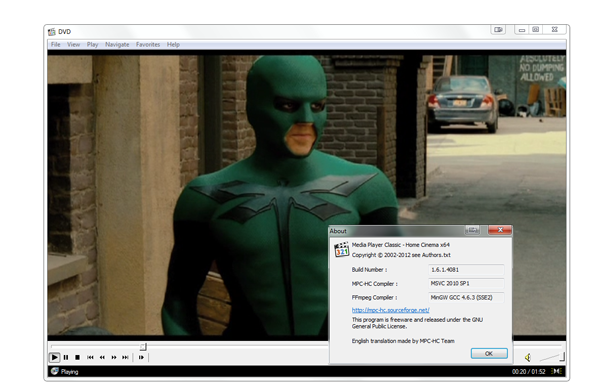The height and width of the screenshot is (391, 600).
Task: Click the MPC-HC Compiler field MSVC 2010 SP1
Action: pos(466,283)
